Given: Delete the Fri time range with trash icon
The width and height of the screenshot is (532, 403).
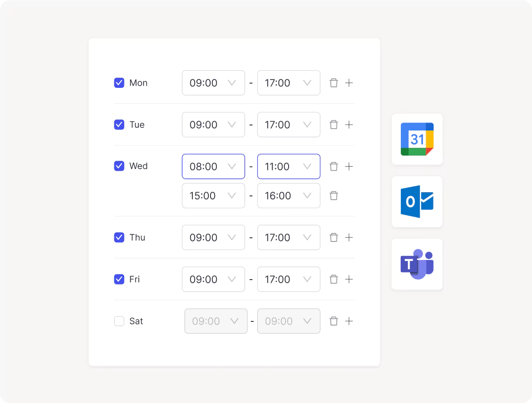Looking at the screenshot, I should pos(334,279).
